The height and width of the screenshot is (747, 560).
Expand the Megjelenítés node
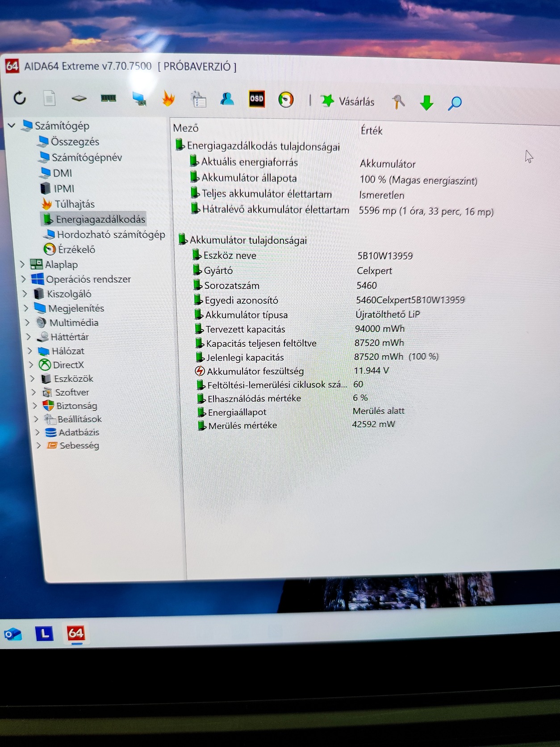[x=26, y=308]
